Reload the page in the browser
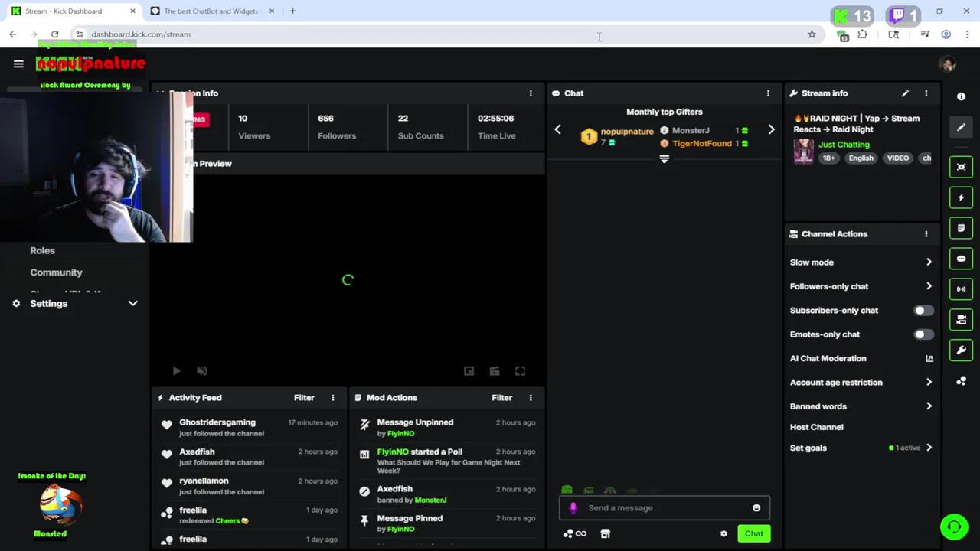This screenshot has width=980, height=551. pyautogui.click(x=54, y=34)
